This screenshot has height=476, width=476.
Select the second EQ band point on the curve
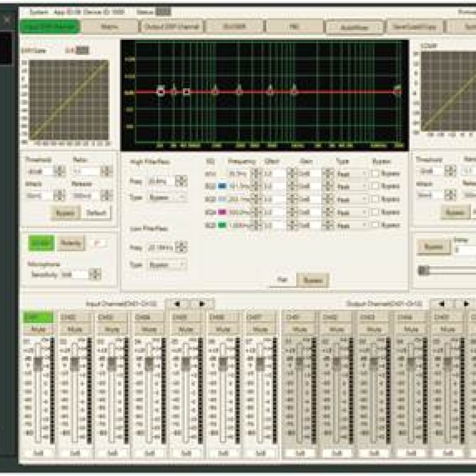174,91
